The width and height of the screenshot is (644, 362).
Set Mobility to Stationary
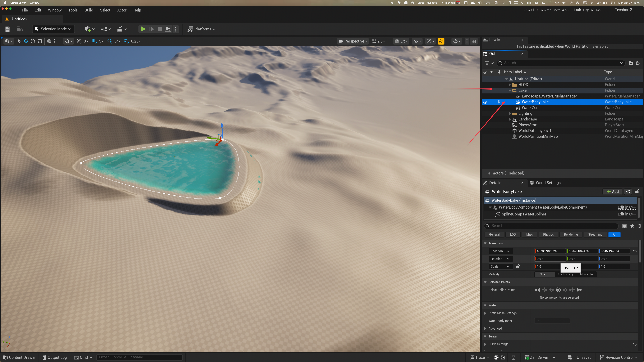[566, 274]
